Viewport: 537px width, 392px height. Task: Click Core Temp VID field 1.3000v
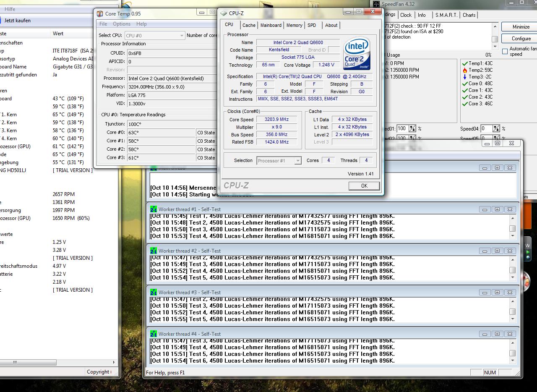click(x=171, y=104)
